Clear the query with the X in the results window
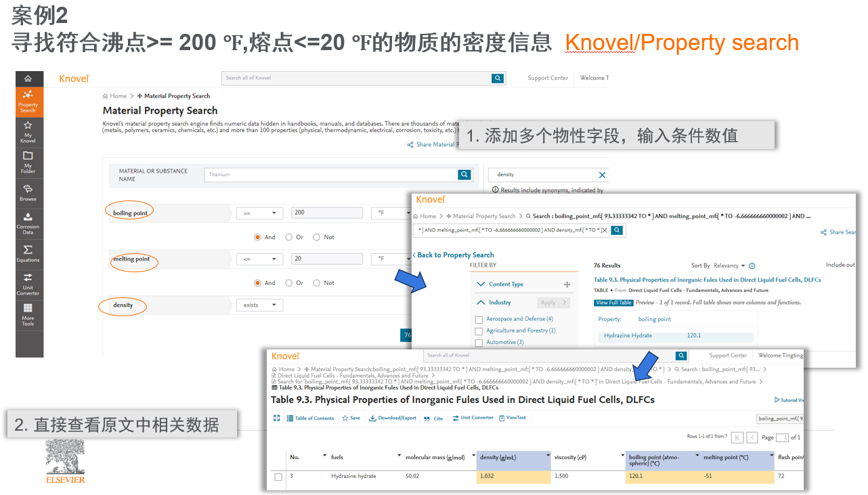The height and width of the screenshot is (495, 868). pos(605,230)
